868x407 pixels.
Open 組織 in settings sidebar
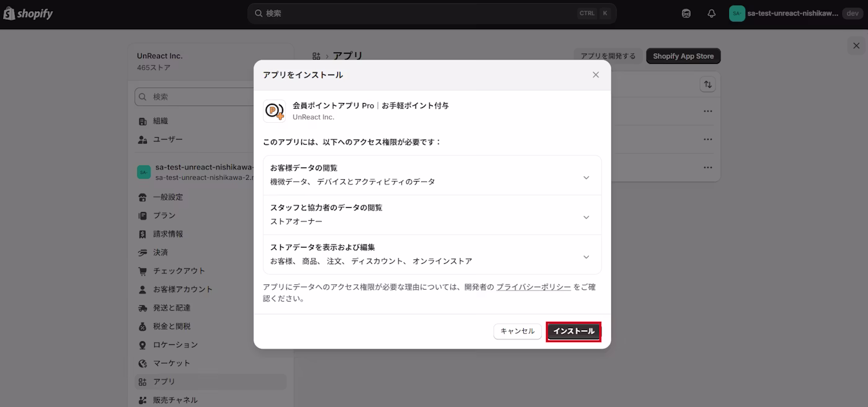point(210,121)
